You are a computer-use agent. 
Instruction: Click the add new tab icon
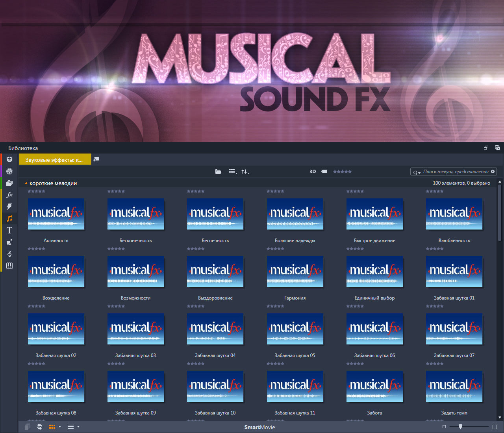click(96, 159)
